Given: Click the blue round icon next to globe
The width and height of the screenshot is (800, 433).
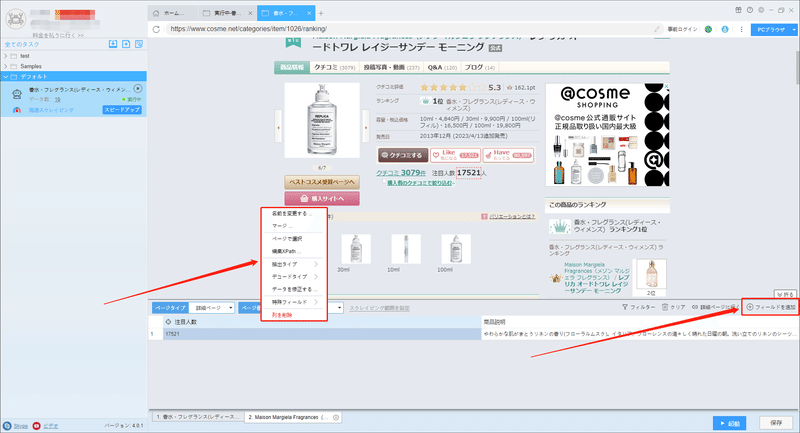Looking at the screenshot, I should click(x=725, y=29).
